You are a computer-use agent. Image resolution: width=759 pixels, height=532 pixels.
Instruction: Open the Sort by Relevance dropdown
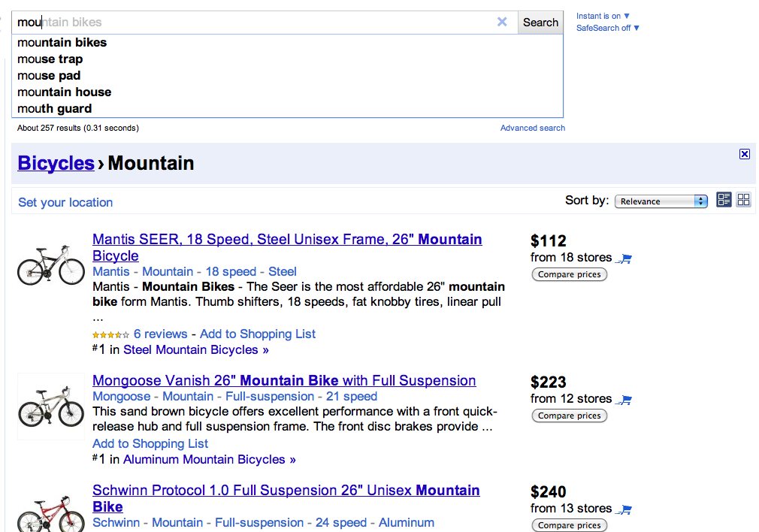click(661, 201)
